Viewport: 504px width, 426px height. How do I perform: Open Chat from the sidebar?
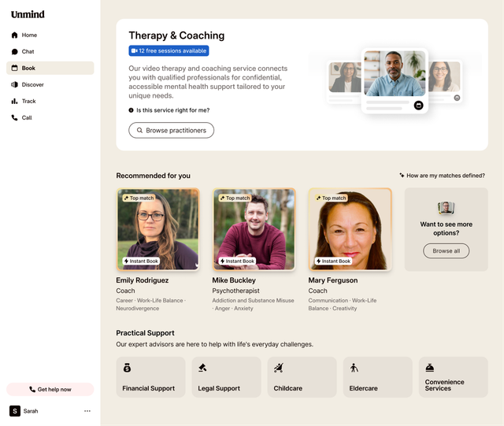(28, 52)
